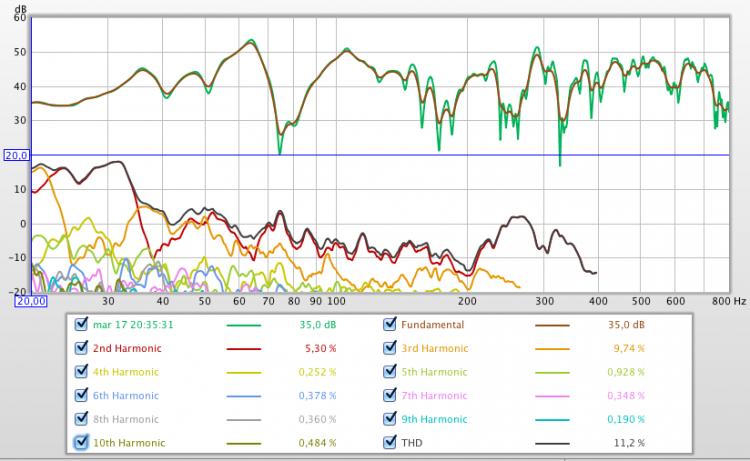This screenshot has height=461, width=750.
Task: Click the '100' frequency axis label
Action: coord(336,301)
